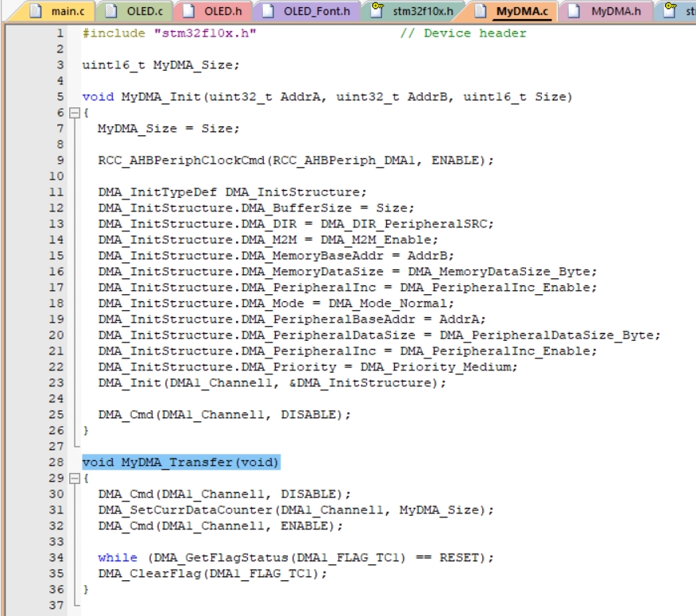The image size is (696, 616).
Task: Click the file icon on OLED.c tab
Action: [111, 10]
